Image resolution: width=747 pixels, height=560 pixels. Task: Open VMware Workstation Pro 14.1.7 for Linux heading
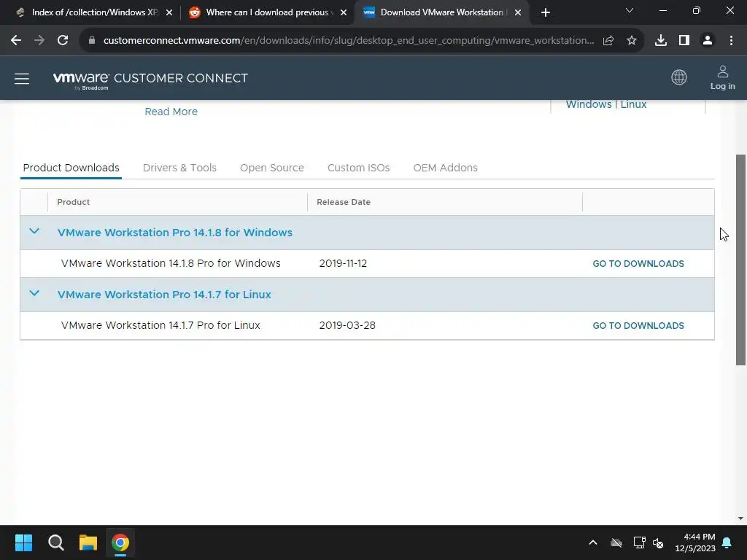pos(164,295)
